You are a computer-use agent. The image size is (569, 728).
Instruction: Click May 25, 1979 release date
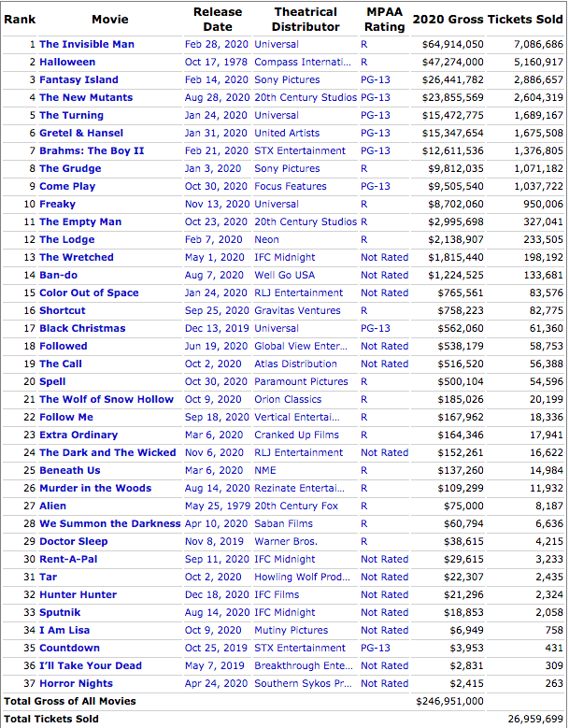tap(216, 506)
